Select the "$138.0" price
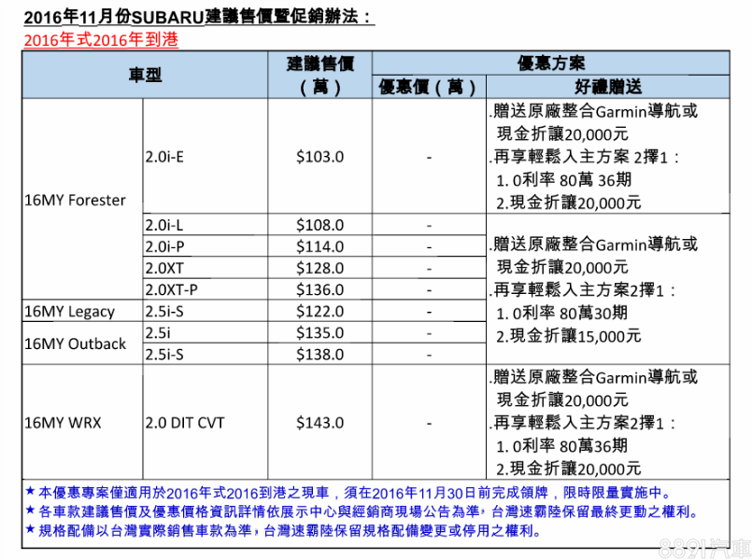The width and height of the screenshot is (752, 560). 319,354
